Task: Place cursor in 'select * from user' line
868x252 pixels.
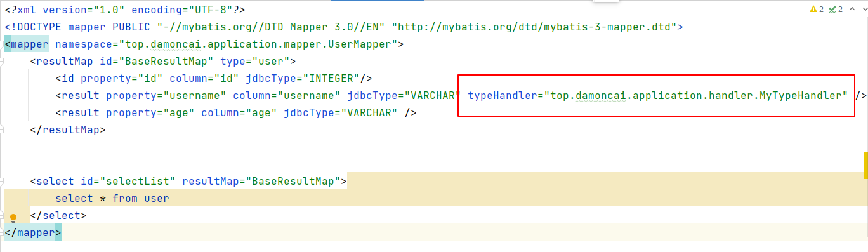Action: [112, 199]
